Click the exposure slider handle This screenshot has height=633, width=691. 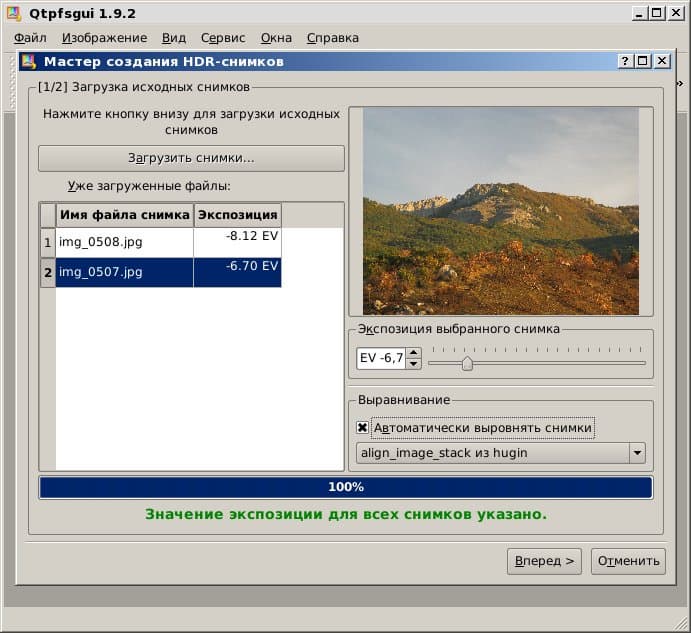coord(467,364)
